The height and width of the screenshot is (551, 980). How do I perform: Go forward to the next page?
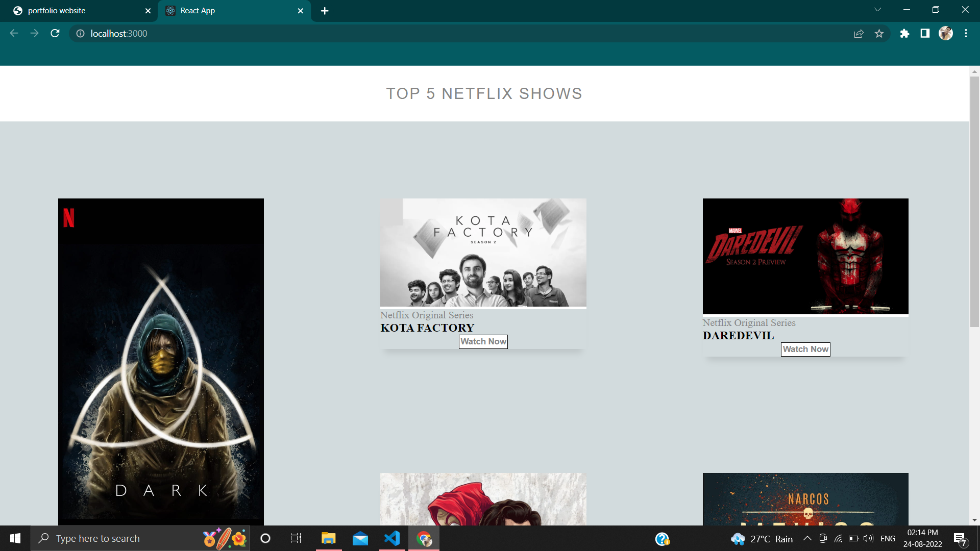coord(34,34)
